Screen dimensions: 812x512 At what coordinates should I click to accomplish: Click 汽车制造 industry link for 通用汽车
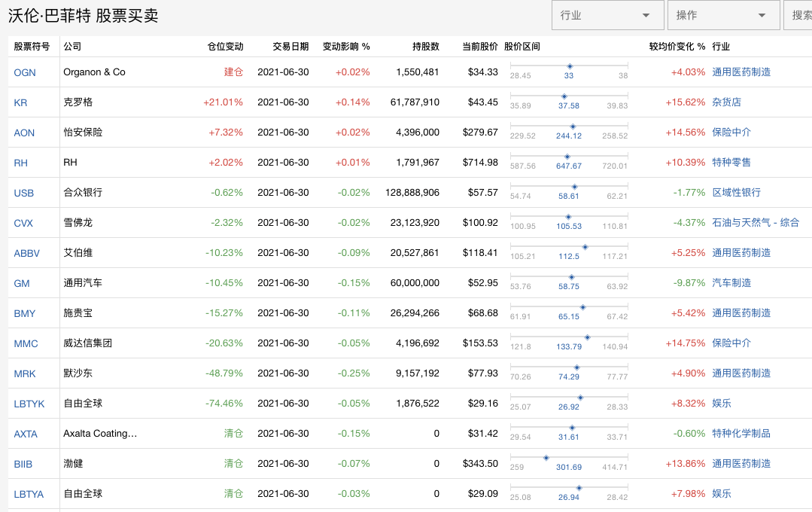731,283
